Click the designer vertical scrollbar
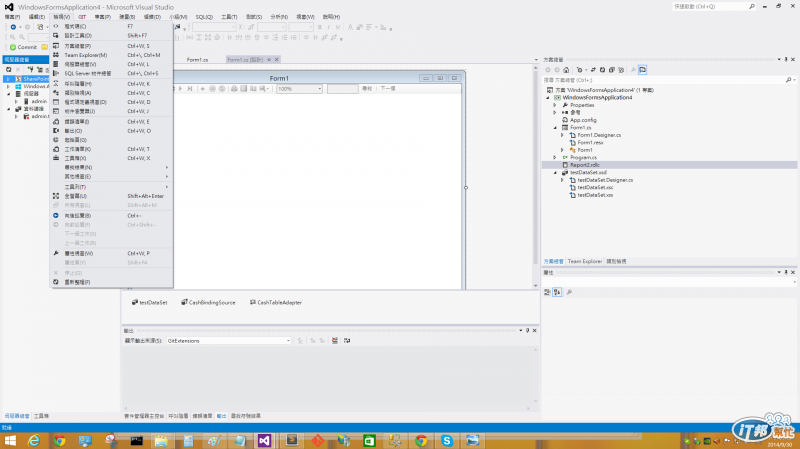This screenshot has height=449, width=800. coord(535,176)
